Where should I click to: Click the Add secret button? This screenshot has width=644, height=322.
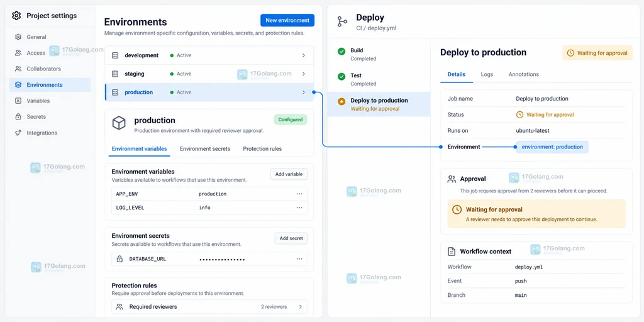[291, 238]
